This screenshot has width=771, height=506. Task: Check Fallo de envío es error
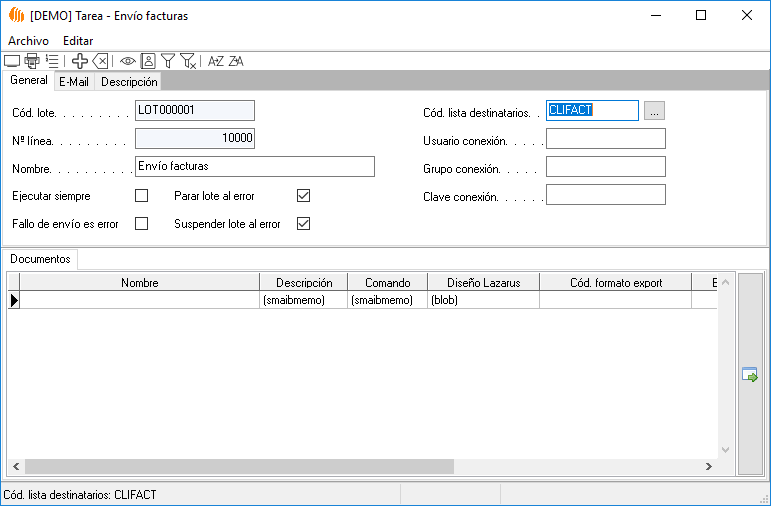(141, 223)
